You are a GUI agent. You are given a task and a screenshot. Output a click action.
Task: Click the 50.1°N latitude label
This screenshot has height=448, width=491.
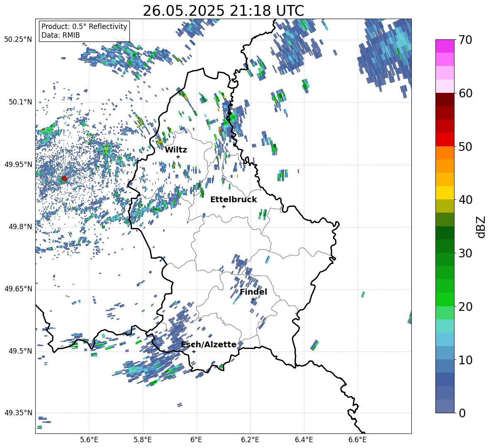[20, 102]
